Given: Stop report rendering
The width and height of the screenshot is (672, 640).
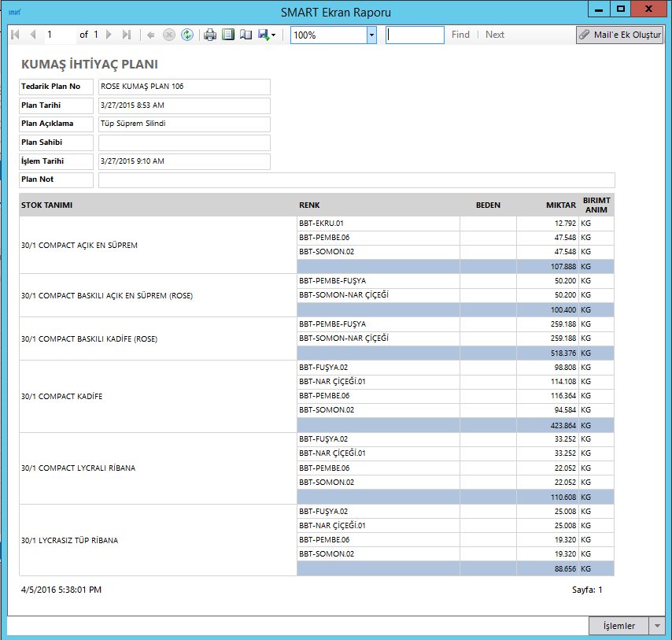Looking at the screenshot, I should point(169,35).
